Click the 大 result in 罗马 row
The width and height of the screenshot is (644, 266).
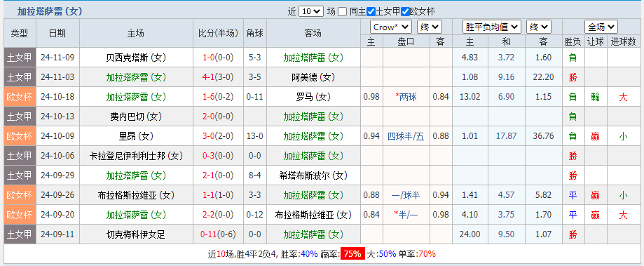624,98
